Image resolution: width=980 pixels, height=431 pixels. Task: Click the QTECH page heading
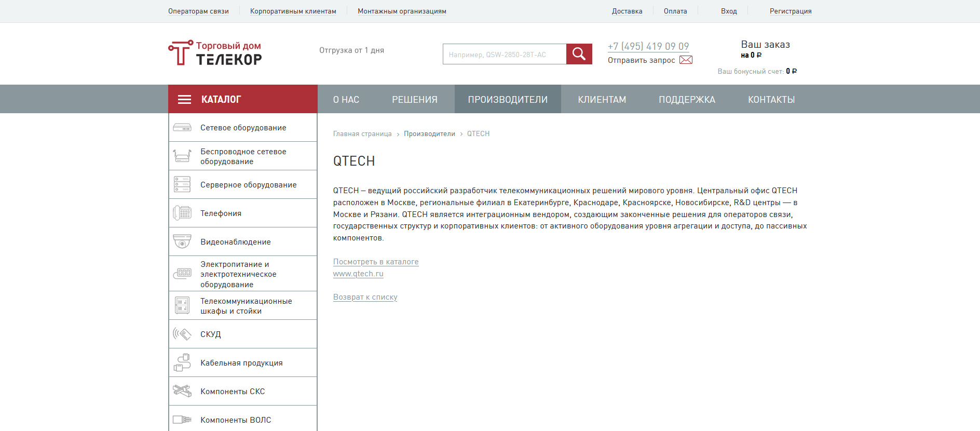coord(354,161)
